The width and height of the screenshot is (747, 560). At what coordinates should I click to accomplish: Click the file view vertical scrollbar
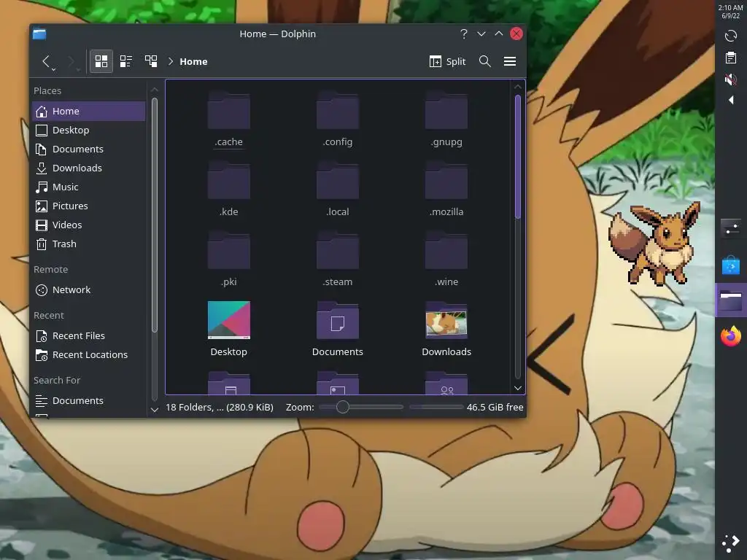pos(518,157)
